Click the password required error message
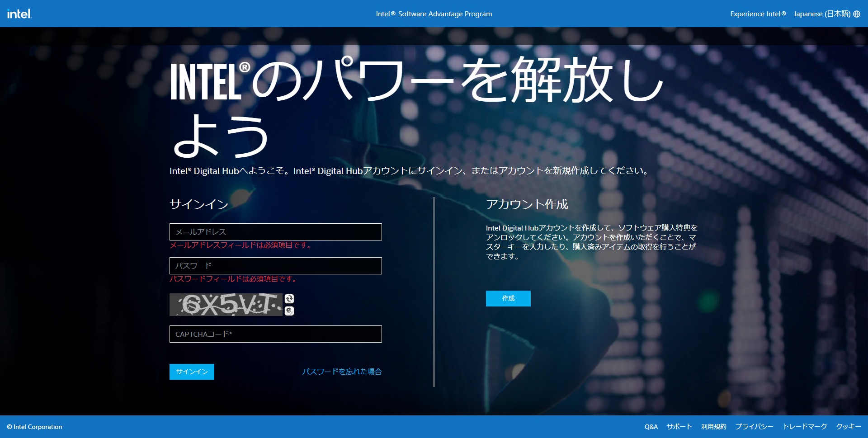 pos(233,279)
